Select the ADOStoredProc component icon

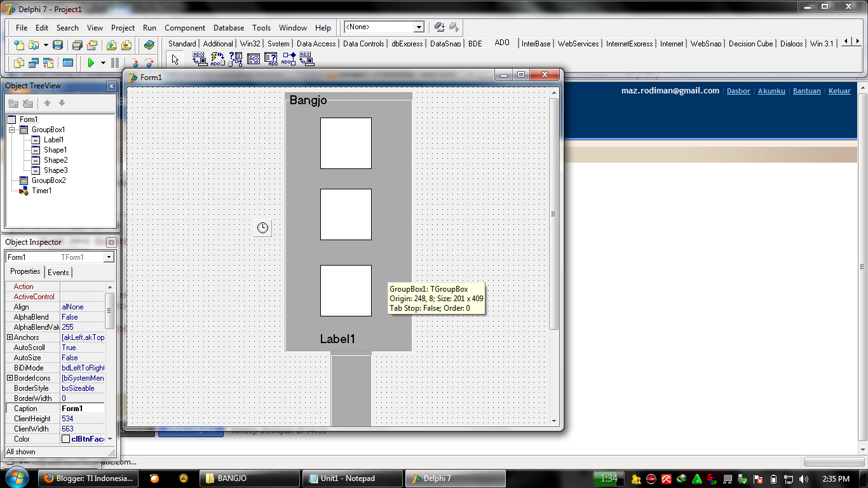[x=289, y=59]
